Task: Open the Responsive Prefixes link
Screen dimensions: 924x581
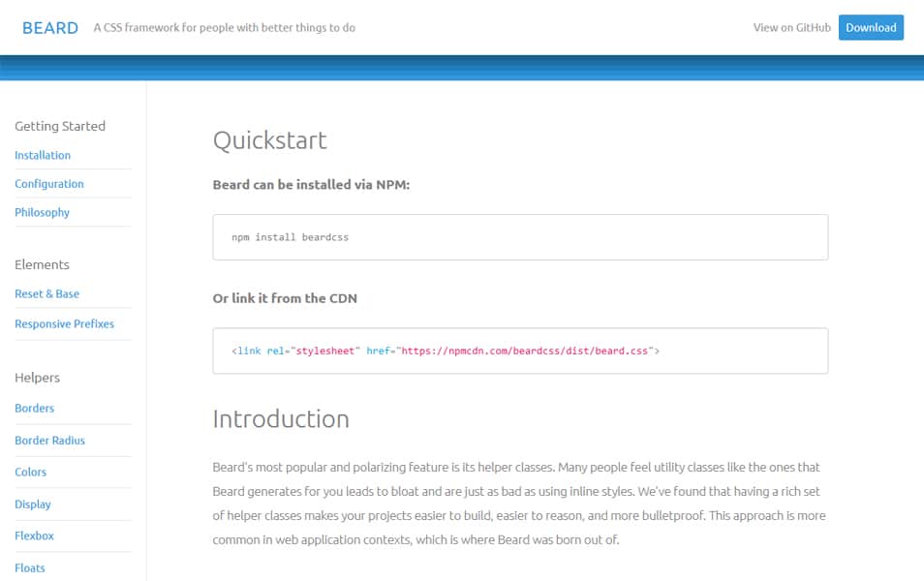Action: point(64,323)
